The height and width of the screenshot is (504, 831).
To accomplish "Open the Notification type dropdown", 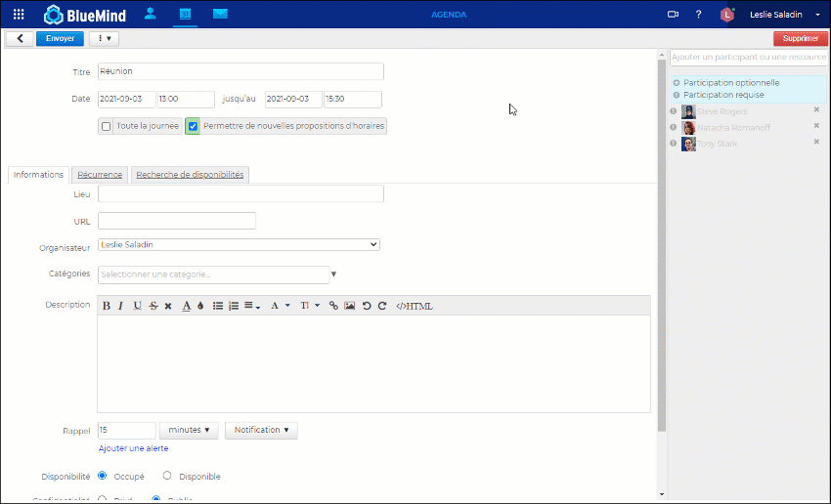I will point(261,430).
